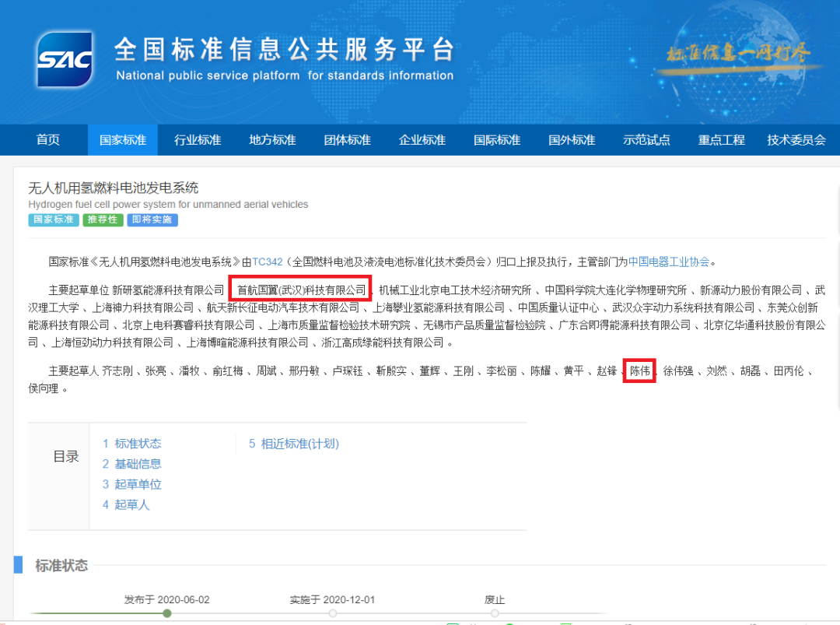Go to 行业标准 section
840x625 pixels.
pyautogui.click(x=198, y=140)
